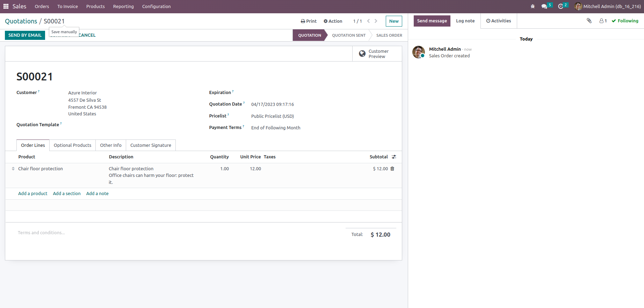The image size is (644, 308).
Task: Select the Quotation Sent status stage
Action: click(x=349, y=35)
